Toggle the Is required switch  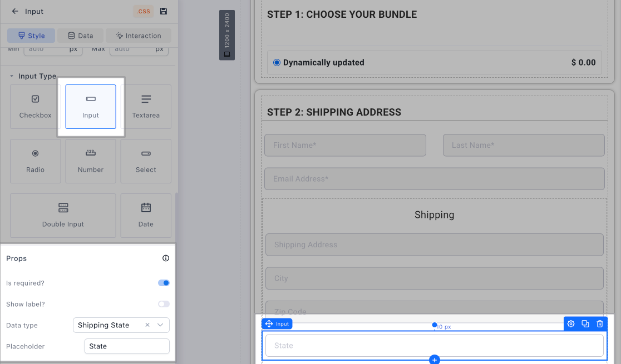(164, 283)
